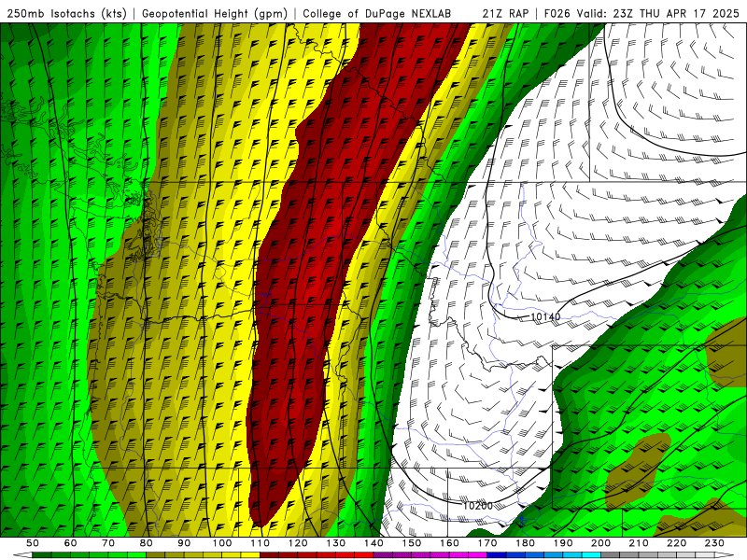747x560 pixels.
Task: Click the 10200 height contour label
Action: (x=478, y=506)
